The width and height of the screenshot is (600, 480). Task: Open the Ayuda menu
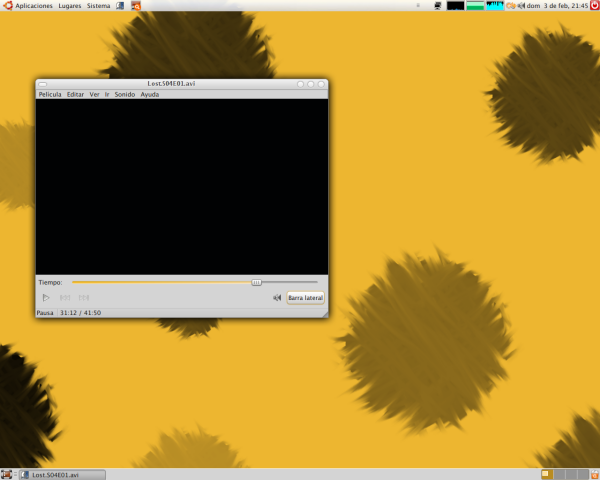point(150,95)
